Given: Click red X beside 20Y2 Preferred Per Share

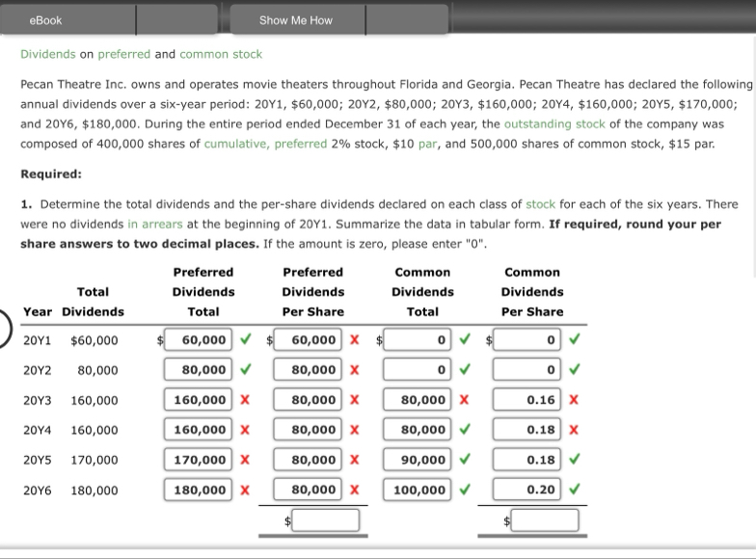Looking at the screenshot, I should pos(355,370).
